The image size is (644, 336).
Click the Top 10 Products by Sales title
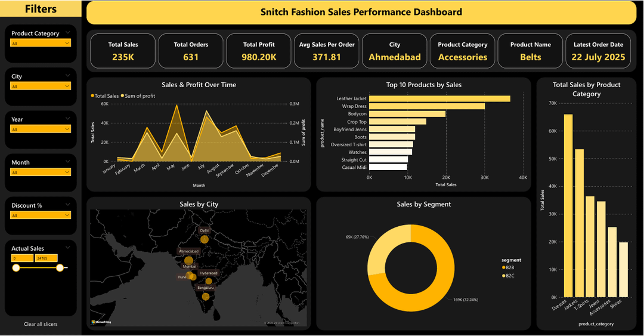coord(424,85)
